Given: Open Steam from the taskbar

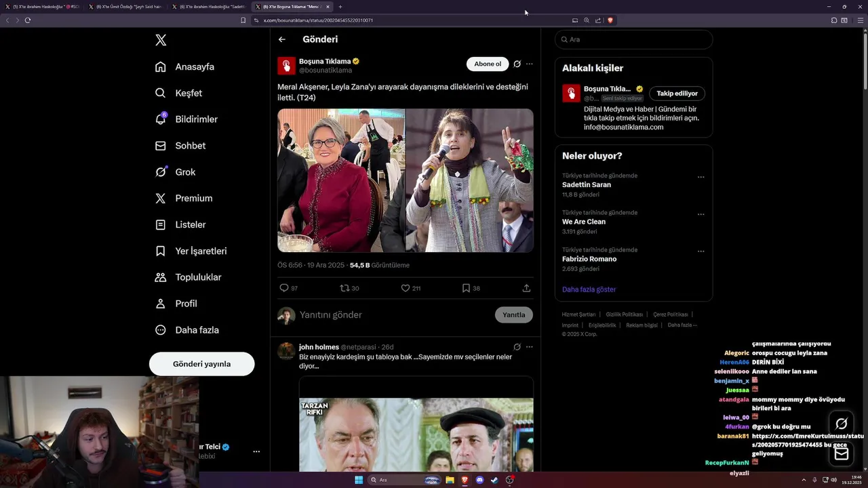Looking at the screenshot, I should [494, 480].
